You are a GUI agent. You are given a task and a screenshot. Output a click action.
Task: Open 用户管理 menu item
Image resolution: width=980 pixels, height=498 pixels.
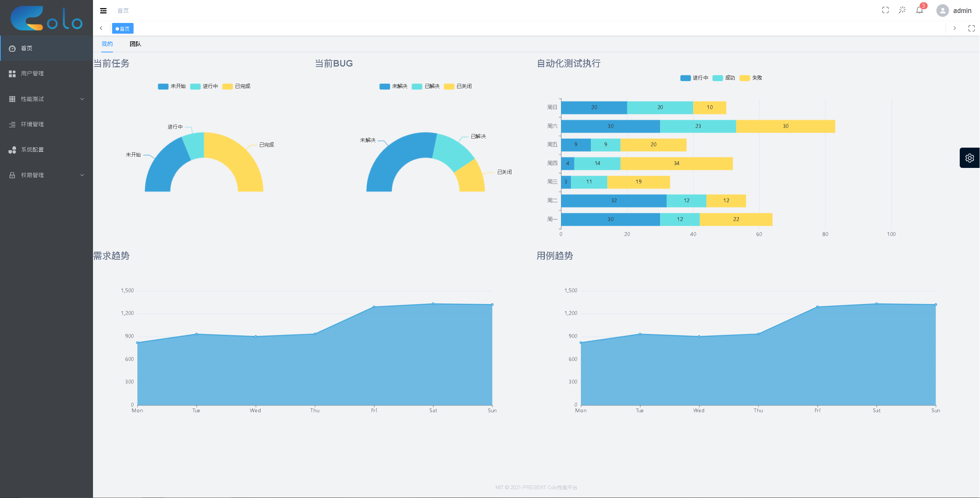(x=46, y=73)
